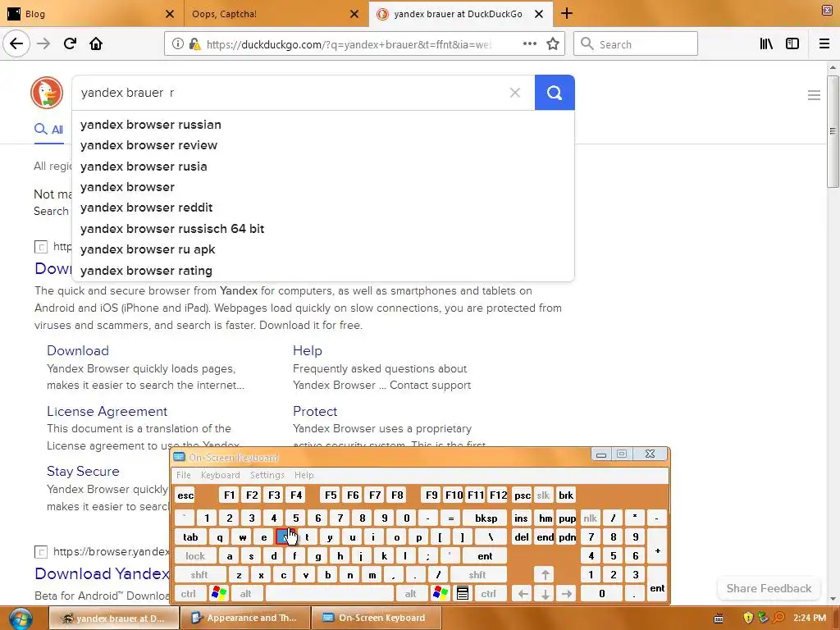Open the Protect sitelink
840x630 pixels.
point(315,411)
